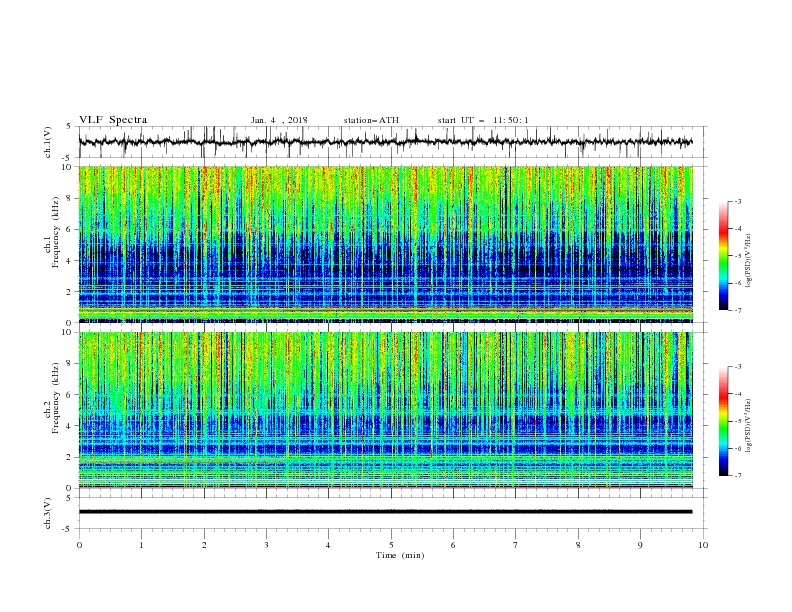Click the "ch.1(V)" axis label
The height and width of the screenshot is (612, 792).
[47, 142]
